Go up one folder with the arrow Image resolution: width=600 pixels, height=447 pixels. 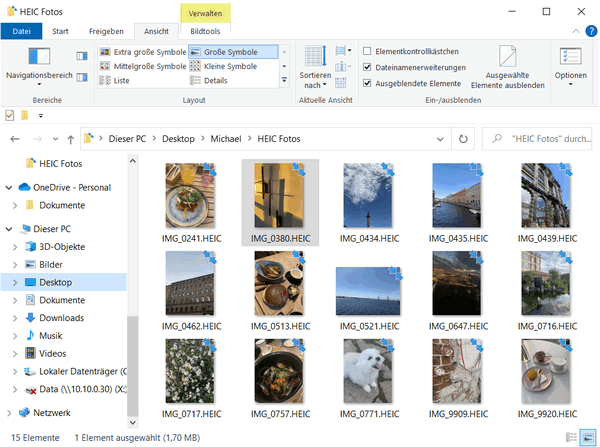(x=70, y=139)
